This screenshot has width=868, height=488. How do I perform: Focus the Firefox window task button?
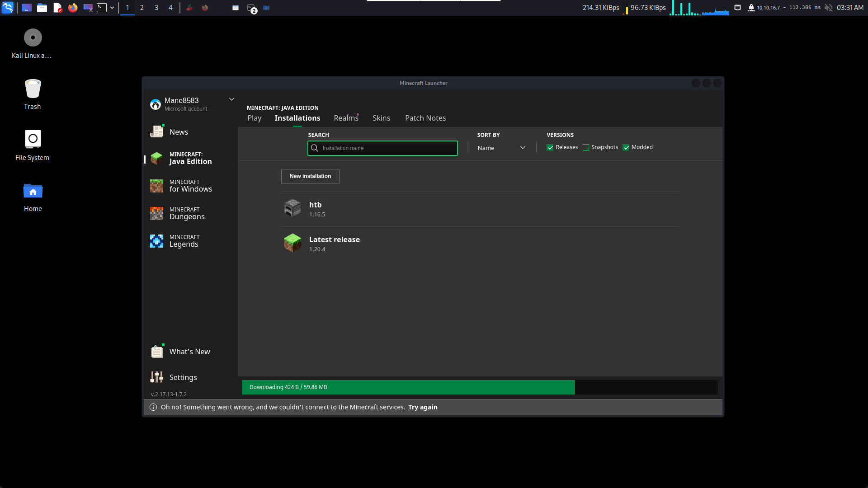(205, 8)
